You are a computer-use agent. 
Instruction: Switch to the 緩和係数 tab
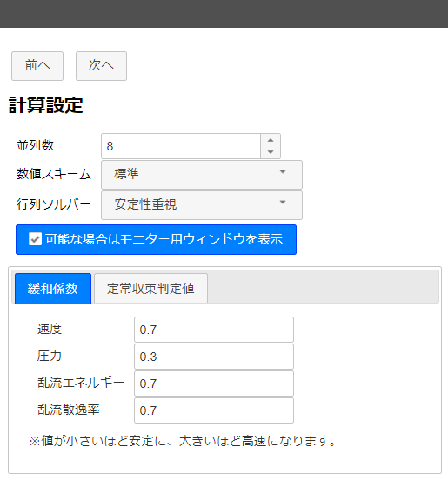[53, 289]
